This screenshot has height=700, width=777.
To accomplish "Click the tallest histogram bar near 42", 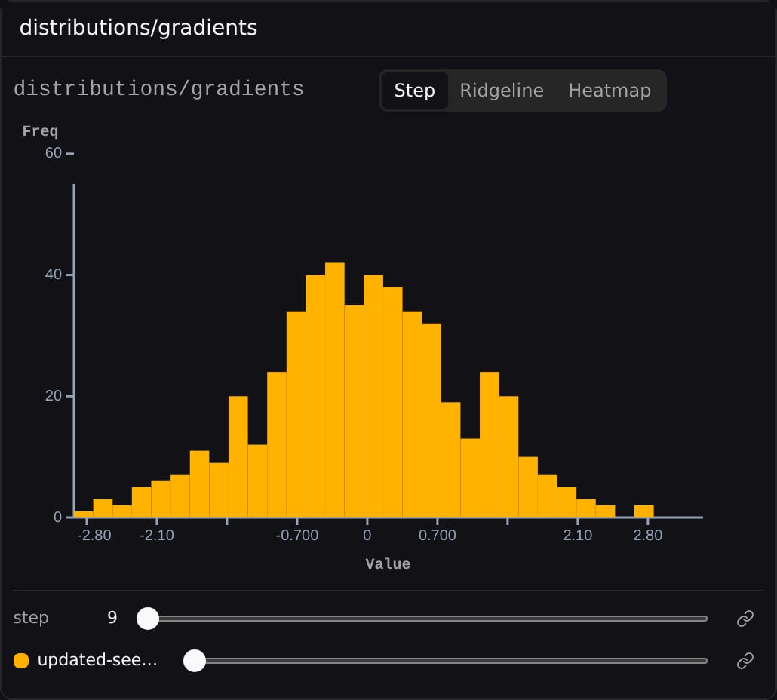I will [334, 390].
